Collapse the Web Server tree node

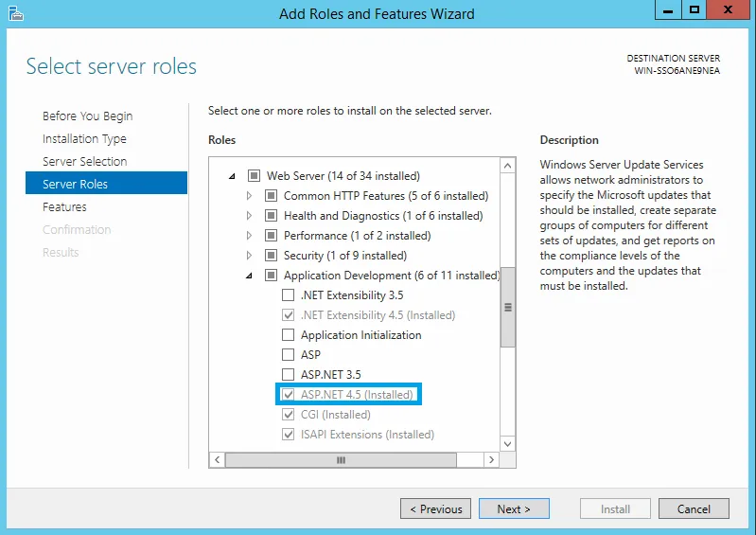(x=233, y=176)
